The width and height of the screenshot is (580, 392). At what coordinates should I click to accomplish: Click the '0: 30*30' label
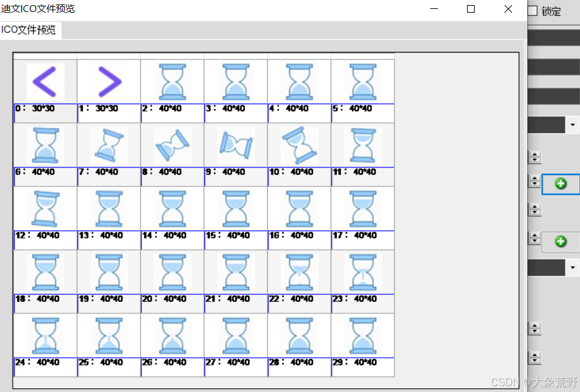pos(35,108)
